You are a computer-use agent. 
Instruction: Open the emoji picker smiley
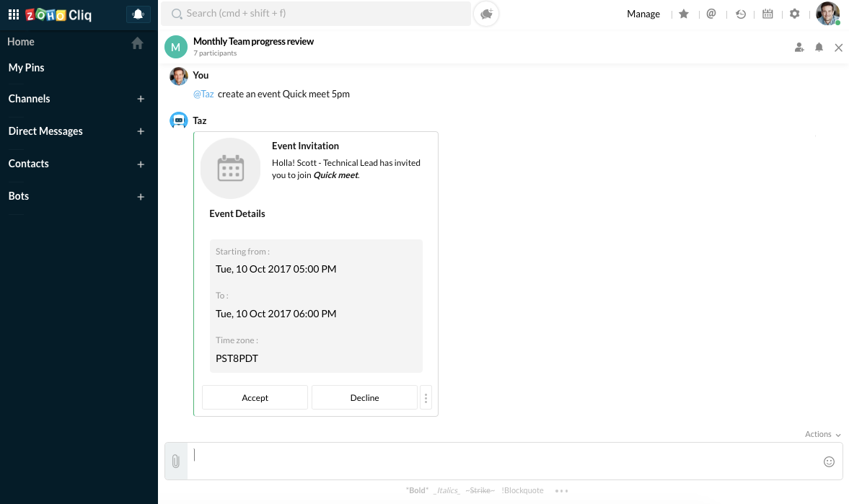pos(829,461)
